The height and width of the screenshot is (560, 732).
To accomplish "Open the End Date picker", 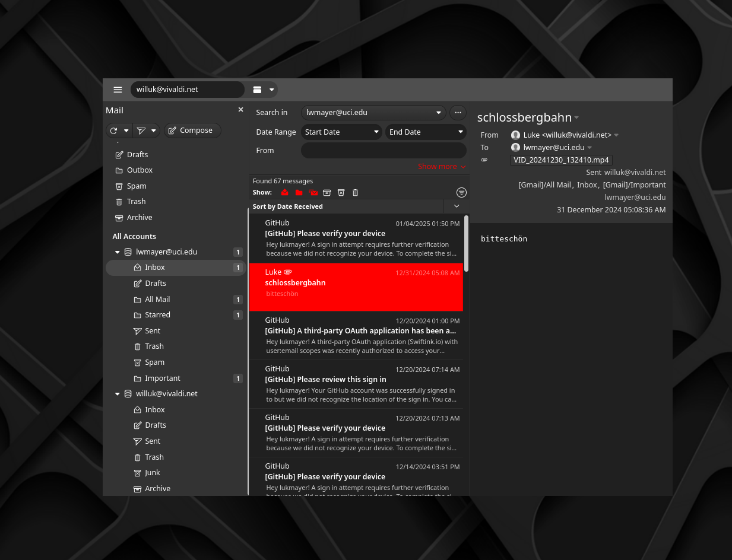I will point(426,132).
